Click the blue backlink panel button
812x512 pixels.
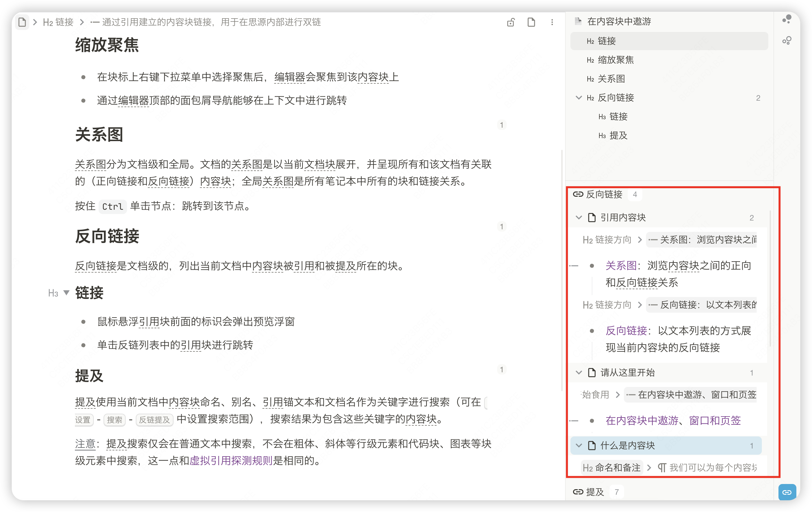click(x=787, y=492)
